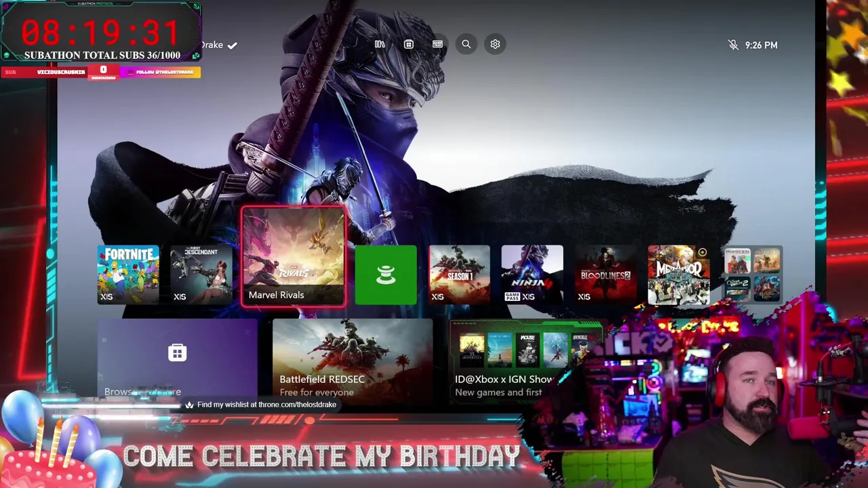The height and width of the screenshot is (488, 868).
Task: Open the Game Pass icon in top bar
Action: [x=437, y=44]
